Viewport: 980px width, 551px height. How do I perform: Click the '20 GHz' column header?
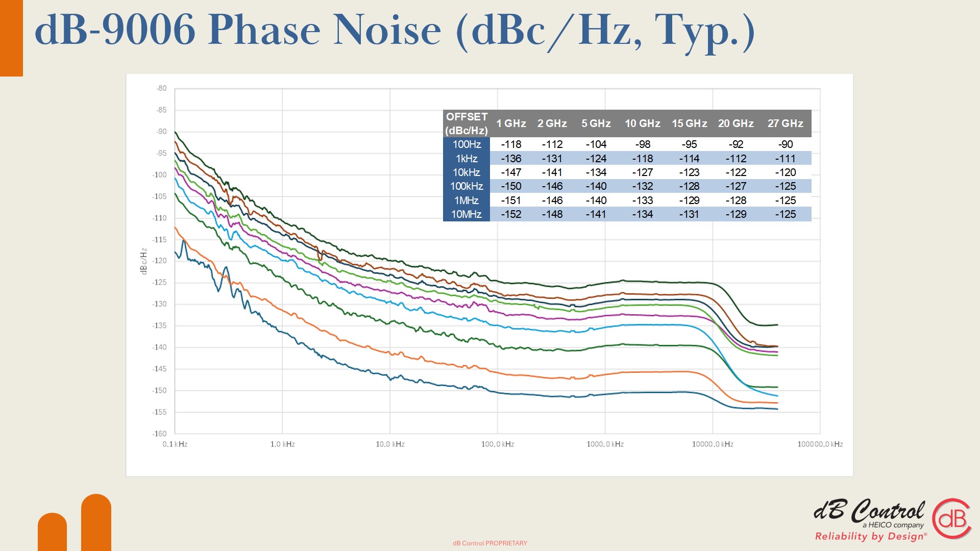[x=736, y=123]
